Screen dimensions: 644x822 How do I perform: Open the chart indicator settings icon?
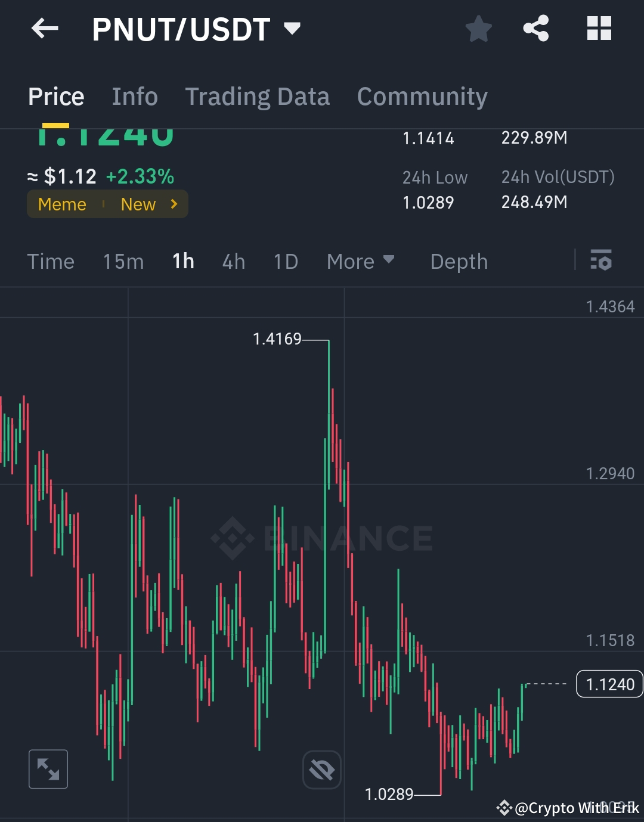[601, 260]
